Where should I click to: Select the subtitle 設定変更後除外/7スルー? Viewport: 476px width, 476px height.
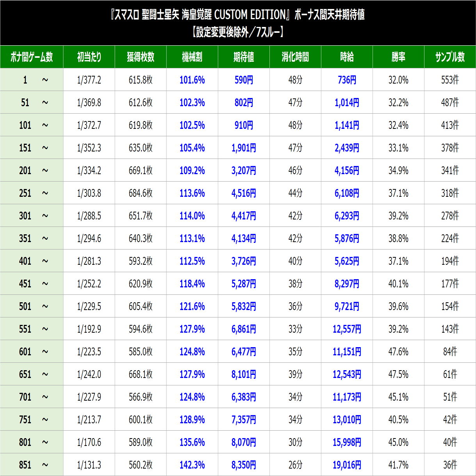238,32
